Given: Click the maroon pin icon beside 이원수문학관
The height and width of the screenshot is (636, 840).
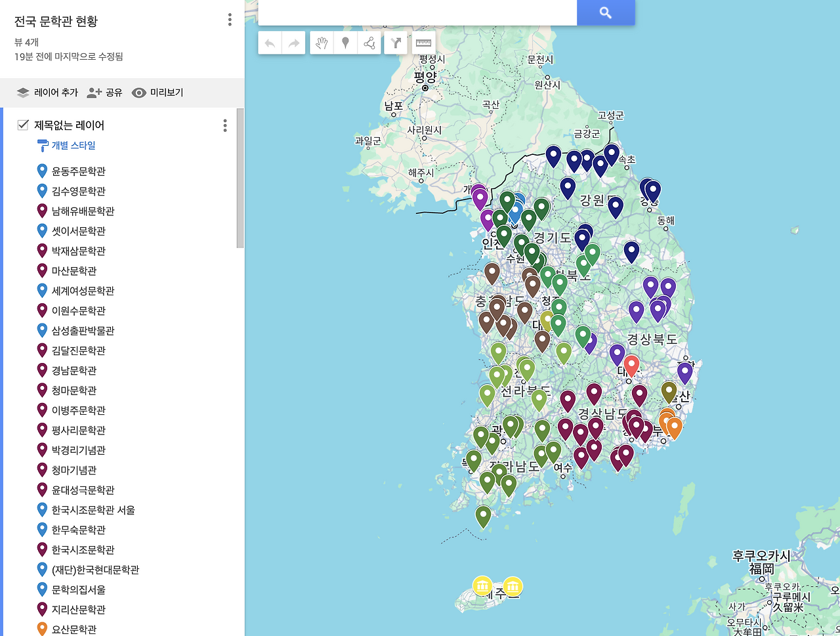Looking at the screenshot, I should pyautogui.click(x=42, y=310).
